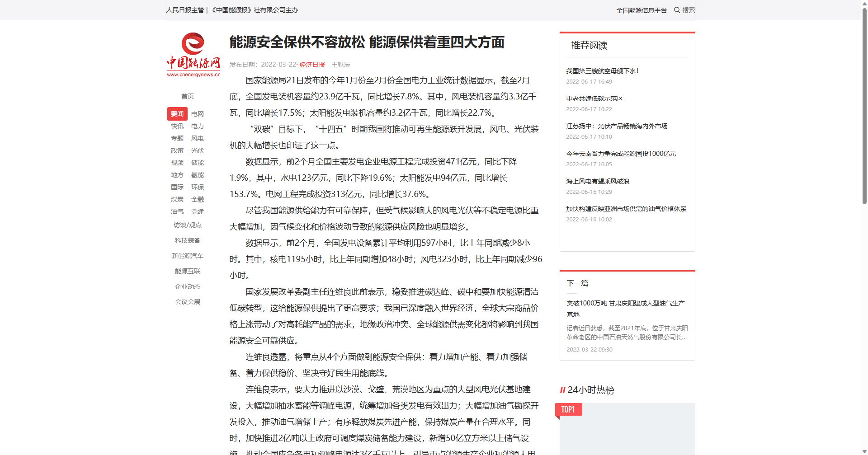Open the 电网 category

198,114
